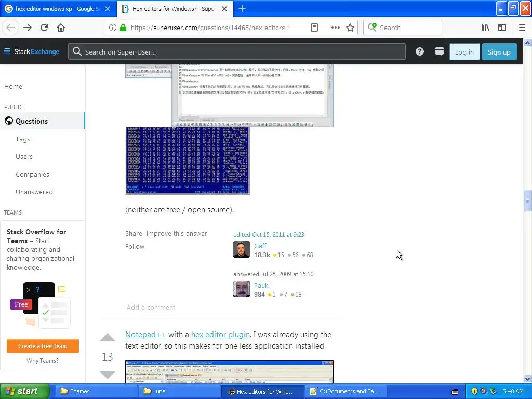Open the Windows start button
532x399 pixels.
(x=24, y=391)
